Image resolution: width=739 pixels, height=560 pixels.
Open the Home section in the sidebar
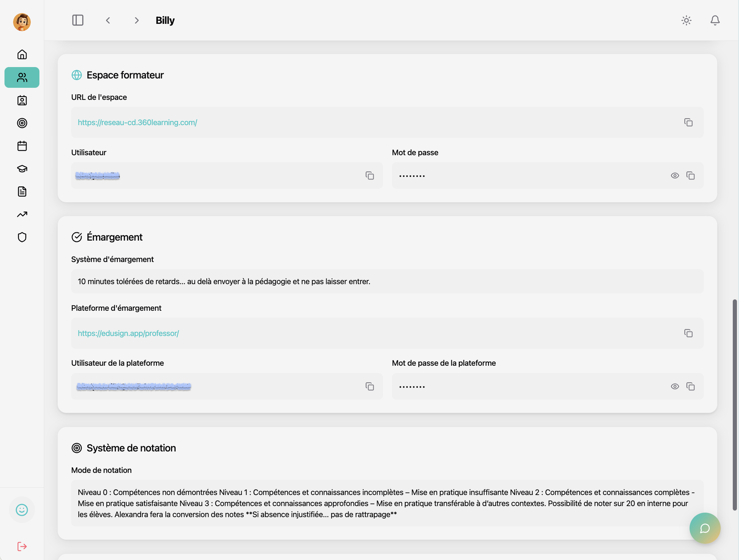pos(22,54)
